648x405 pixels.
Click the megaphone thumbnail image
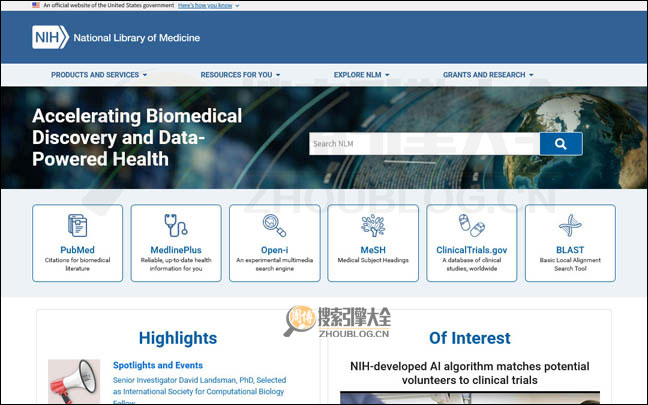click(x=74, y=381)
